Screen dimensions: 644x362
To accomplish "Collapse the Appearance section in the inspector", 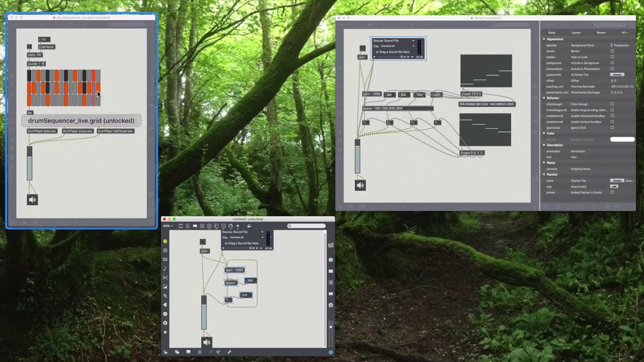I will [x=544, y=39].
